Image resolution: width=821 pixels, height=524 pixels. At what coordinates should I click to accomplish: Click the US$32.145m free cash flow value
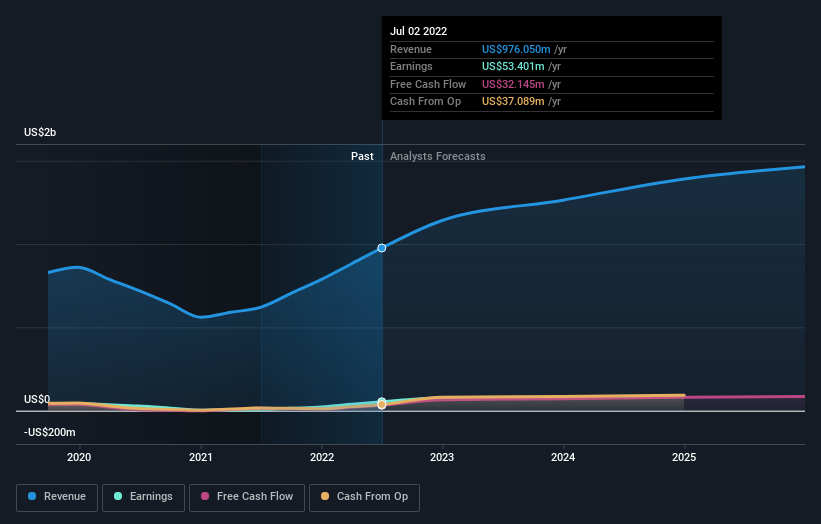click(x=513, y=84)
